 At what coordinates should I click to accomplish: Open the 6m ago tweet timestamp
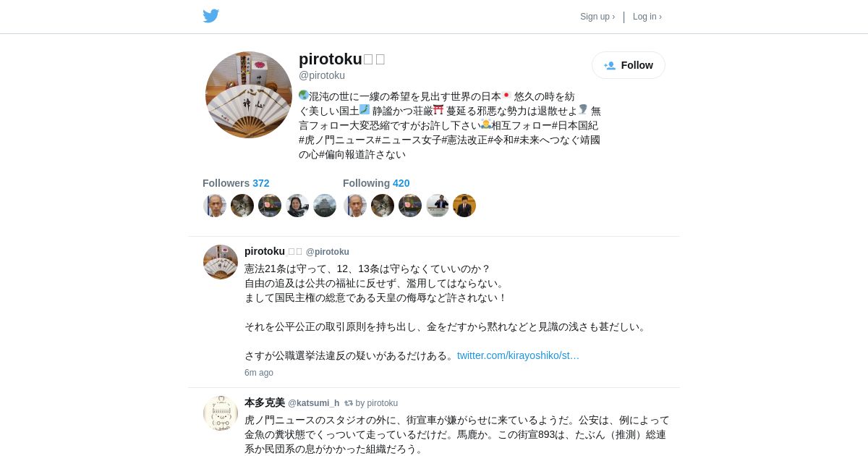pyautogui.click(x=259, y=373)
